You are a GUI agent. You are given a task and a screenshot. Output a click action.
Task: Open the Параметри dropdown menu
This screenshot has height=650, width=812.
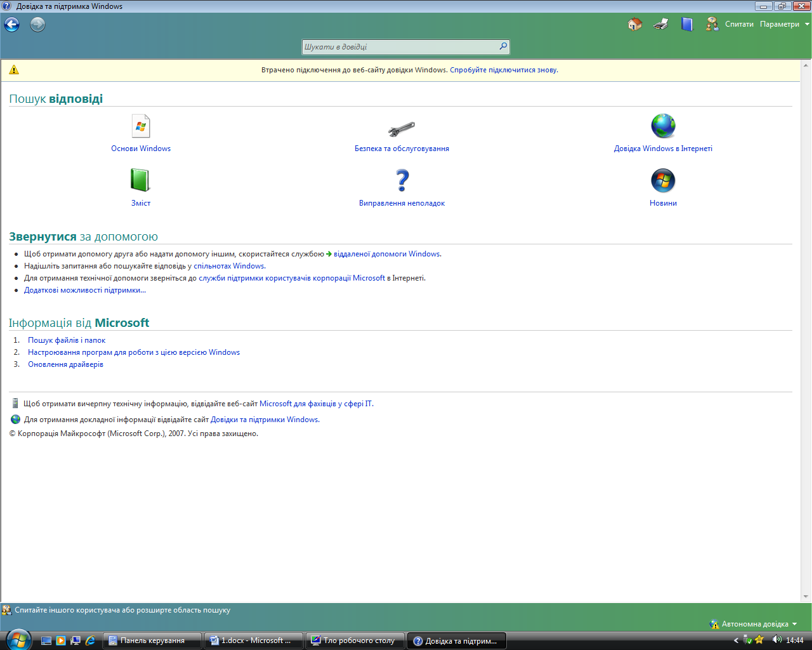click(x=784, y=24)
